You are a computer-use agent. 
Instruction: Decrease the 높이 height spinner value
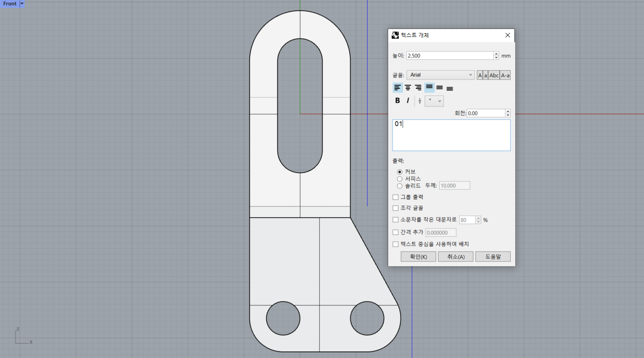click(x=496, y=58)
